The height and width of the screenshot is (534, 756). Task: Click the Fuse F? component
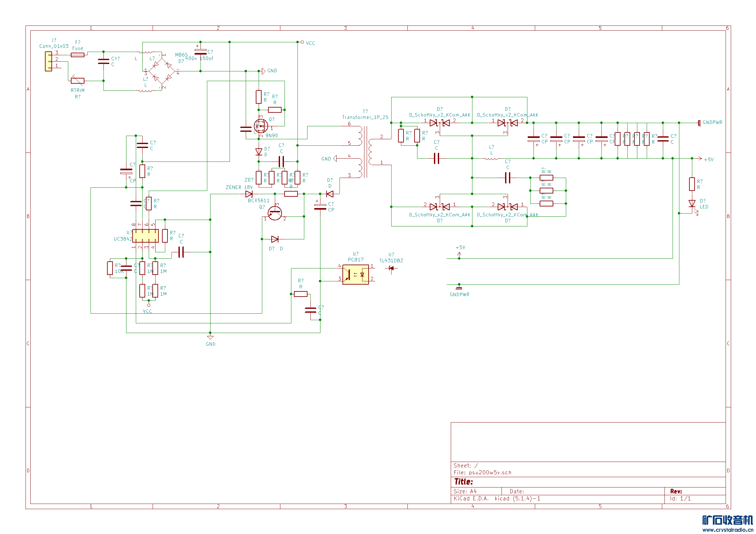click(77, 55)
